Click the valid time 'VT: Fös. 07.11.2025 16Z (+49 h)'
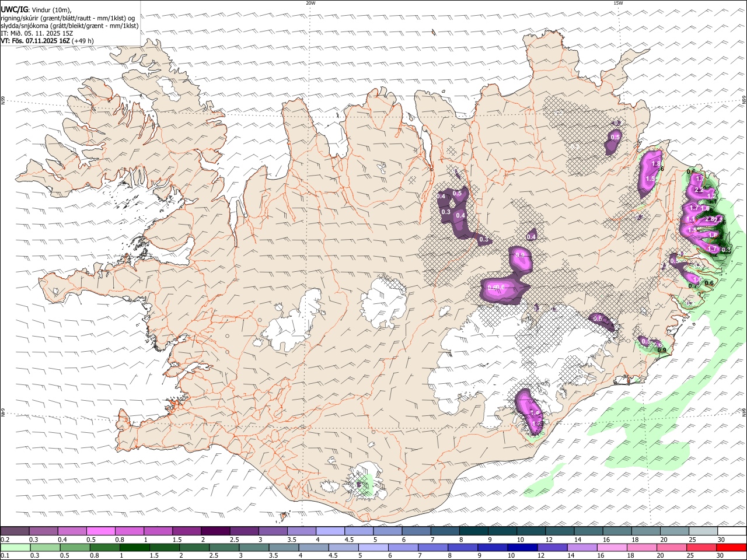747x560 pixels. click(47, 41)
